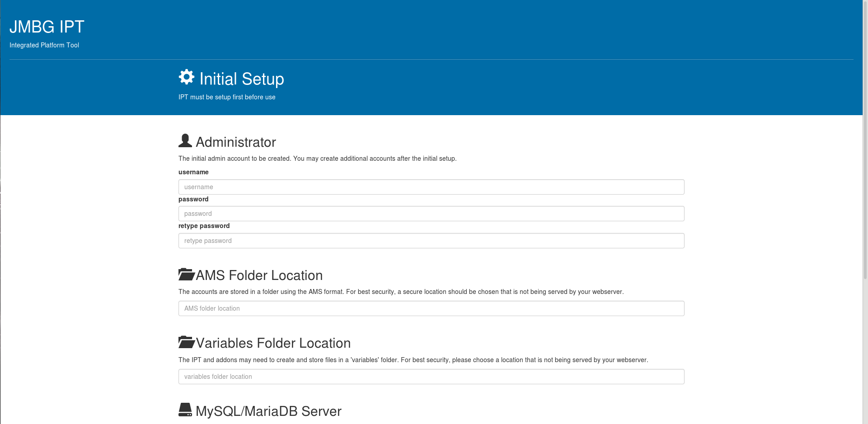Click the Administrator user icon
Screen dimensions: 868x424
pos(185,140)
